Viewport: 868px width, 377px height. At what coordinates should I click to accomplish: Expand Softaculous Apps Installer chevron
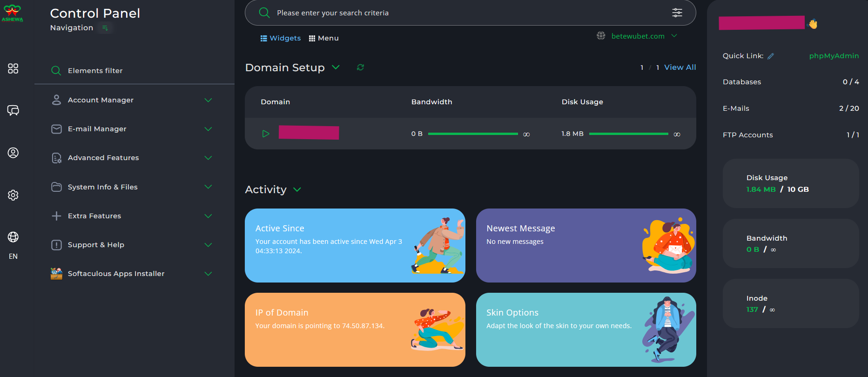point(208,274)
